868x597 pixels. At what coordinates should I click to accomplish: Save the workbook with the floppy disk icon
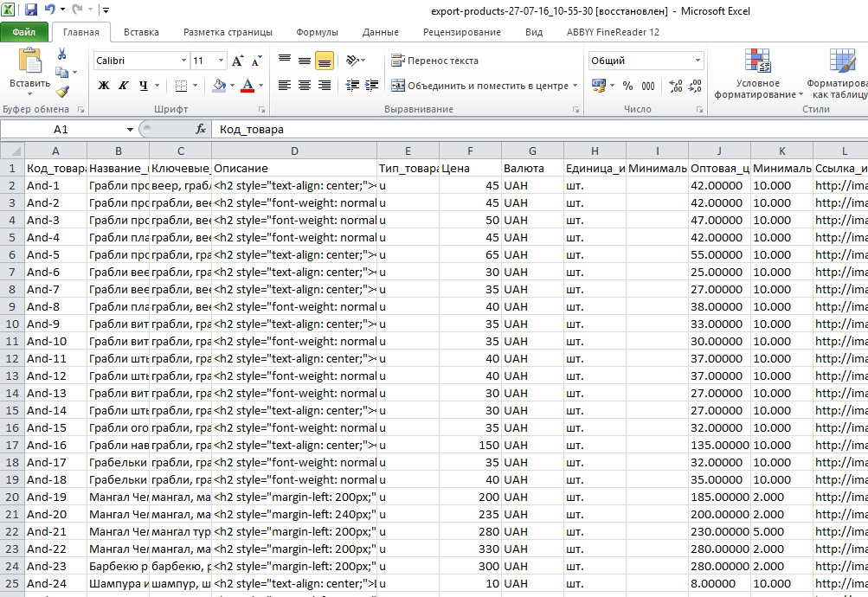pos(30,10)
